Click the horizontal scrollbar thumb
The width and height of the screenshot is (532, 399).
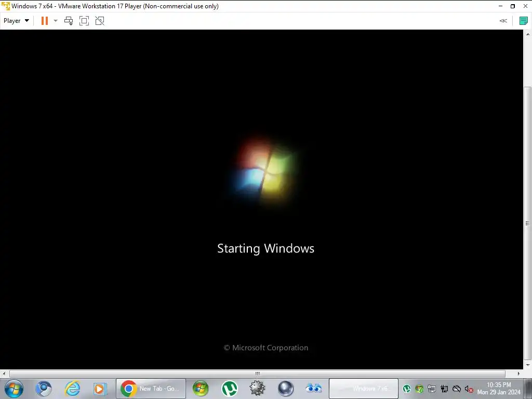click(258, 374)
